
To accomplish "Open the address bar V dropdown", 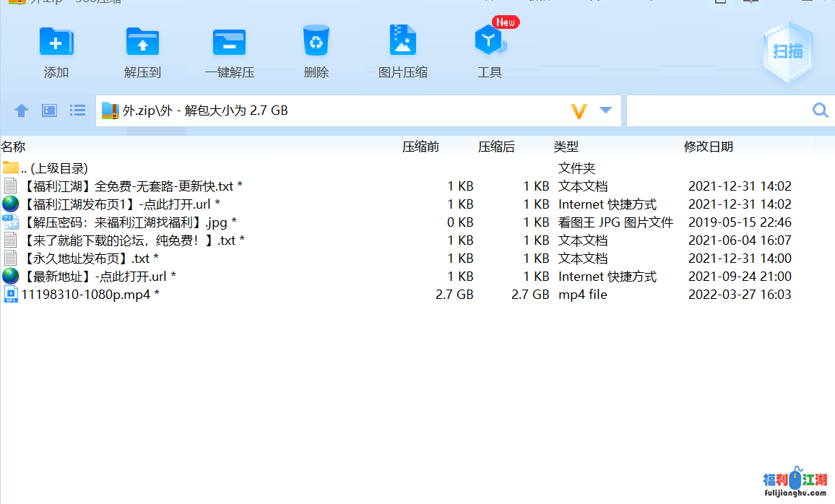I will click(x=578, y=110).
